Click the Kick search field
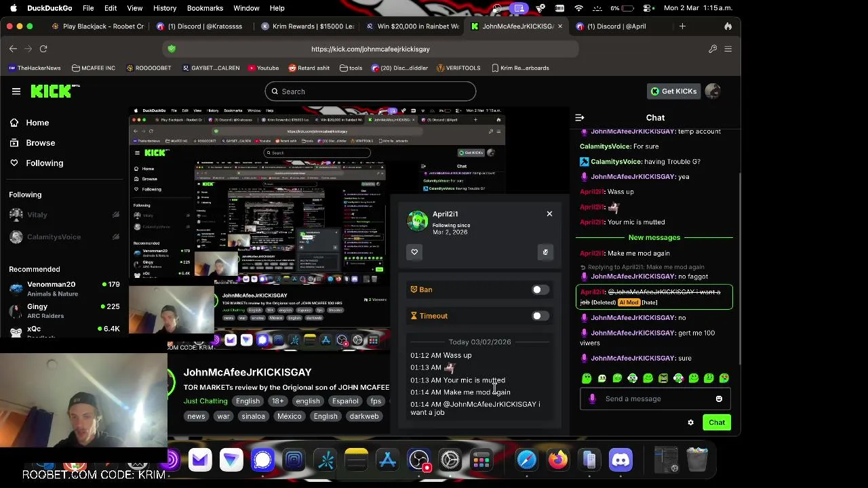This screenshot has width=868, height=488. [370, 91]
